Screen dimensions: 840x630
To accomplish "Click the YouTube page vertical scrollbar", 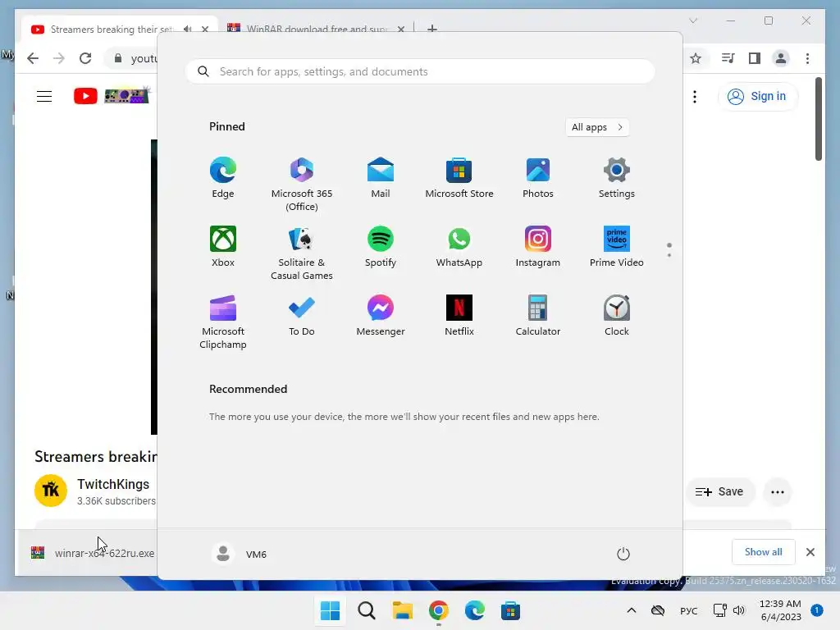I will [819, 119].
